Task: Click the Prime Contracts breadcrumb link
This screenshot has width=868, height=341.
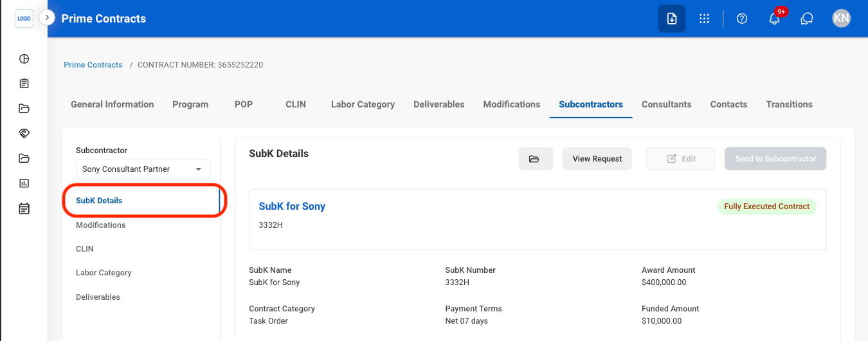Action: tap(93, 65)
